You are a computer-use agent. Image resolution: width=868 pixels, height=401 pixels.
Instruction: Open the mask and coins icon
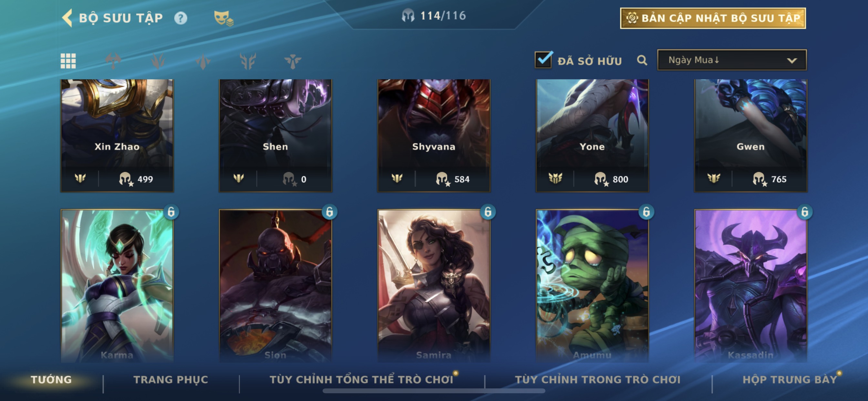click(223, 18)
